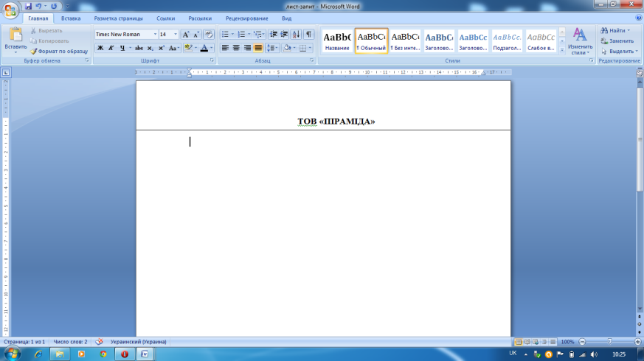This screenshot has height=361, width=644.
Task: Open Изменить стили menu
Action: tap(580, 41)
